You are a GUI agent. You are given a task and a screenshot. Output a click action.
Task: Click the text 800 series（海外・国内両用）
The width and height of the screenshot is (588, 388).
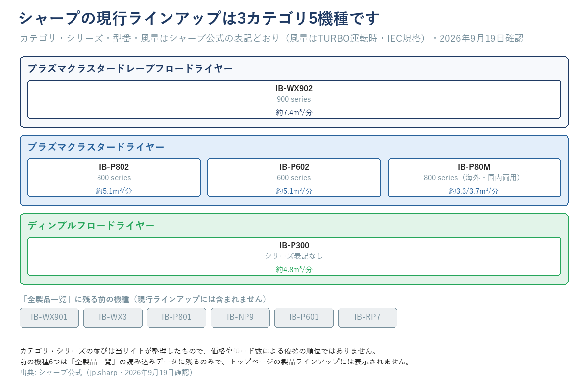tap(474, 178)
